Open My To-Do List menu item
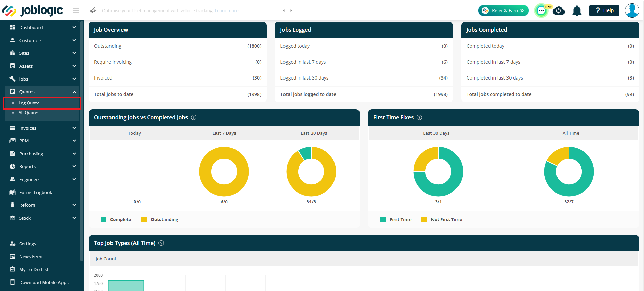The height and width of the screenshot is (291, 644). (42, 269)
